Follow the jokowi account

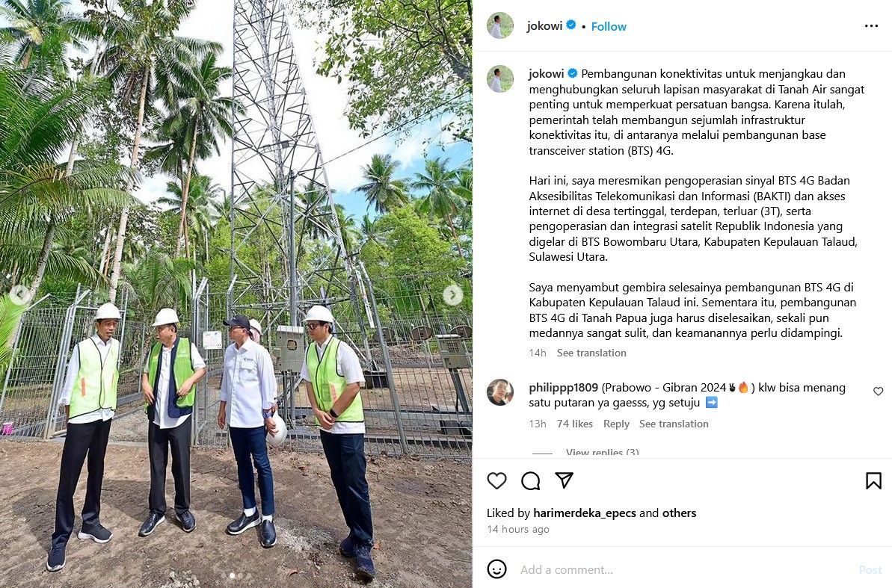coord(608,27)
